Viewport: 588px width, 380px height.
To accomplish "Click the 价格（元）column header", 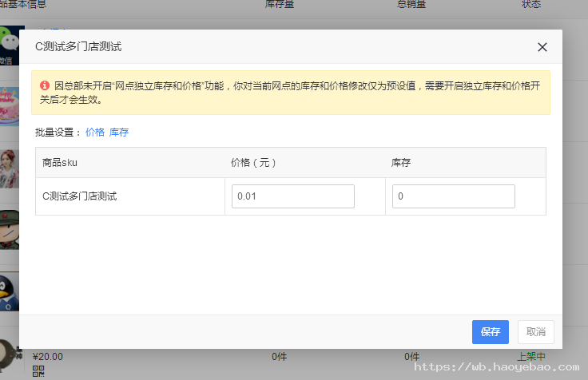I will pos(253,163).
